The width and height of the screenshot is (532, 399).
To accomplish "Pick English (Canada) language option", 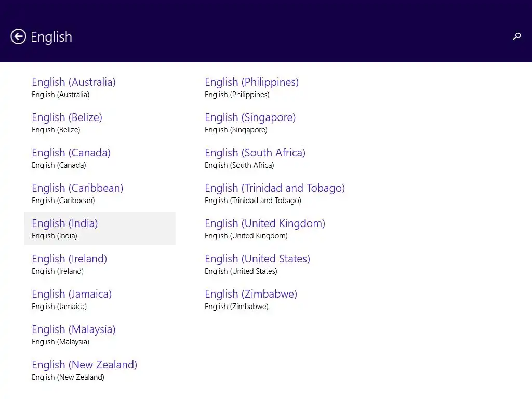I will coord(71,153).
